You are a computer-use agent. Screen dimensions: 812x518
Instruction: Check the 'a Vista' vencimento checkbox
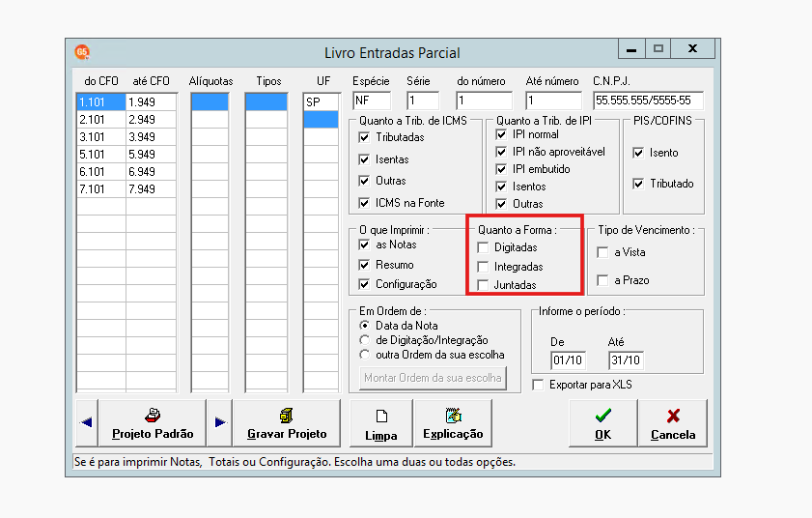click(602, 252)
